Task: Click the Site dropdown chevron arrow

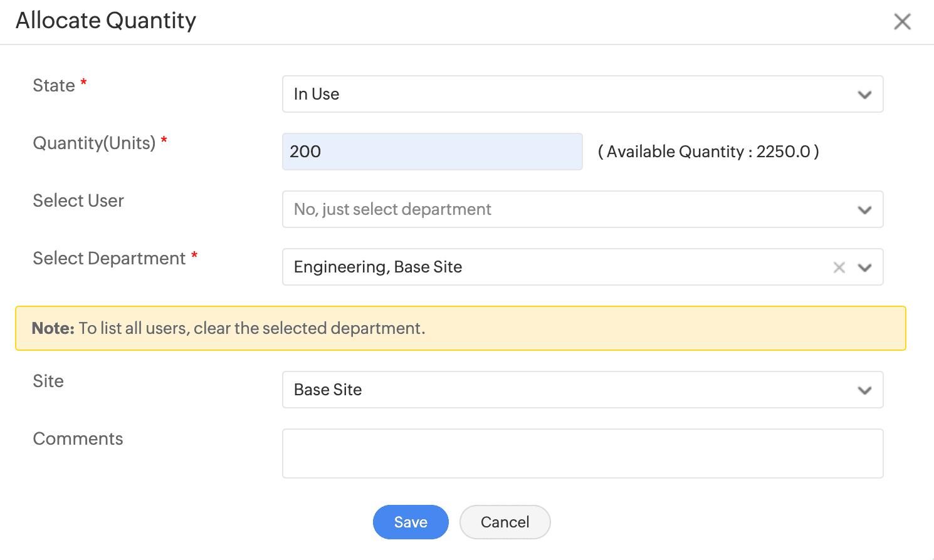Action: point(864,390)
